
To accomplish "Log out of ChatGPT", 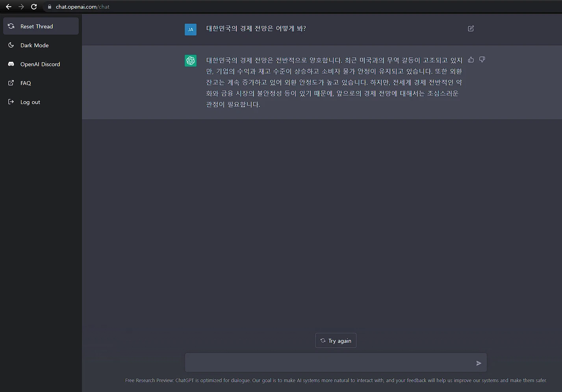I will tap(30, 102).
